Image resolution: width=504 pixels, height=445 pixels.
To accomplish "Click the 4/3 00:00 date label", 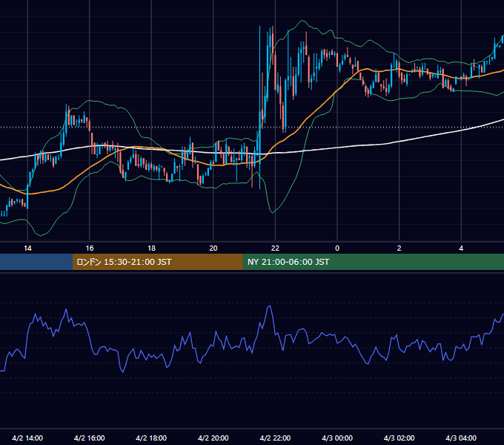I will tap(337, 438).
